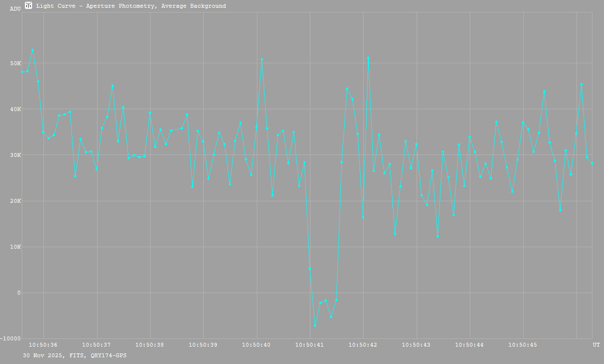This screenshot has height=364, width=604.
Task: Click the light curve icon beside the title
Action: point(28,6)
